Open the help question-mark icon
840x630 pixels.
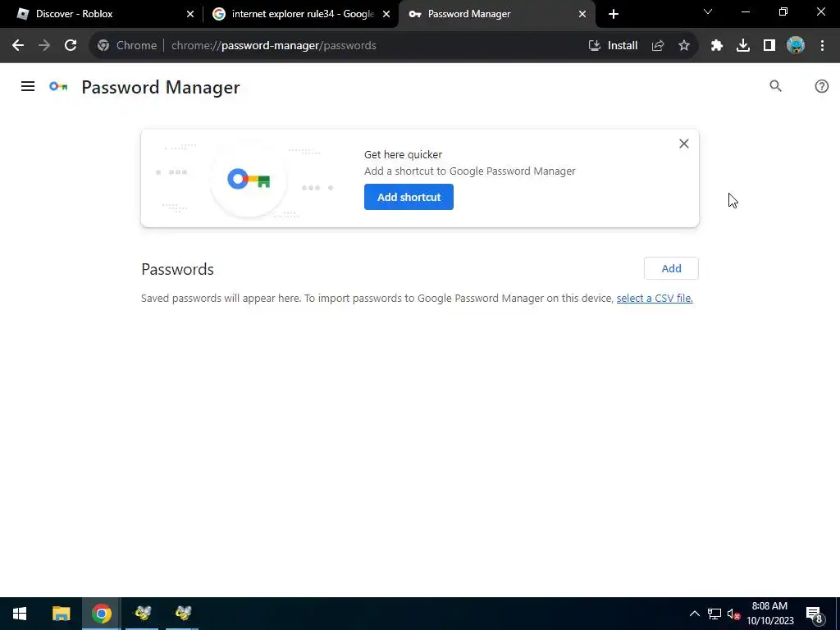coord(821,86)
